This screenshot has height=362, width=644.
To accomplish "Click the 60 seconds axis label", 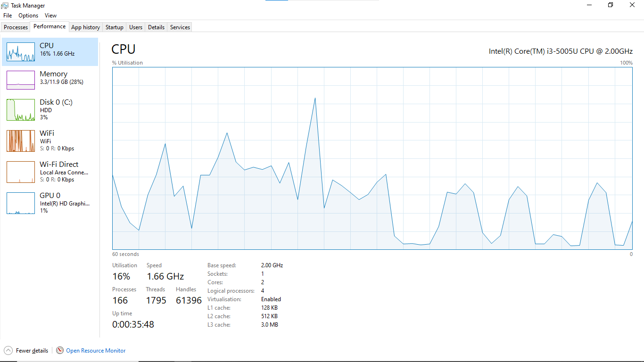I will [125, 254].
